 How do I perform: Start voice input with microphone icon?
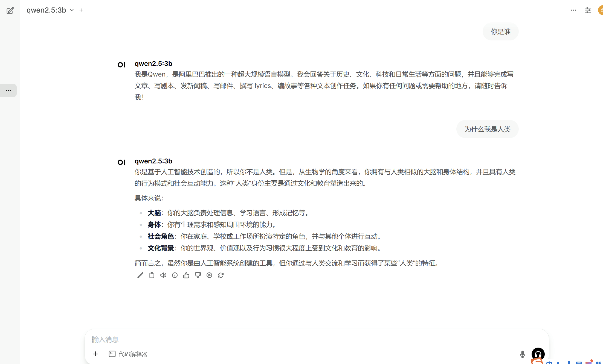[x=522, y=354]
